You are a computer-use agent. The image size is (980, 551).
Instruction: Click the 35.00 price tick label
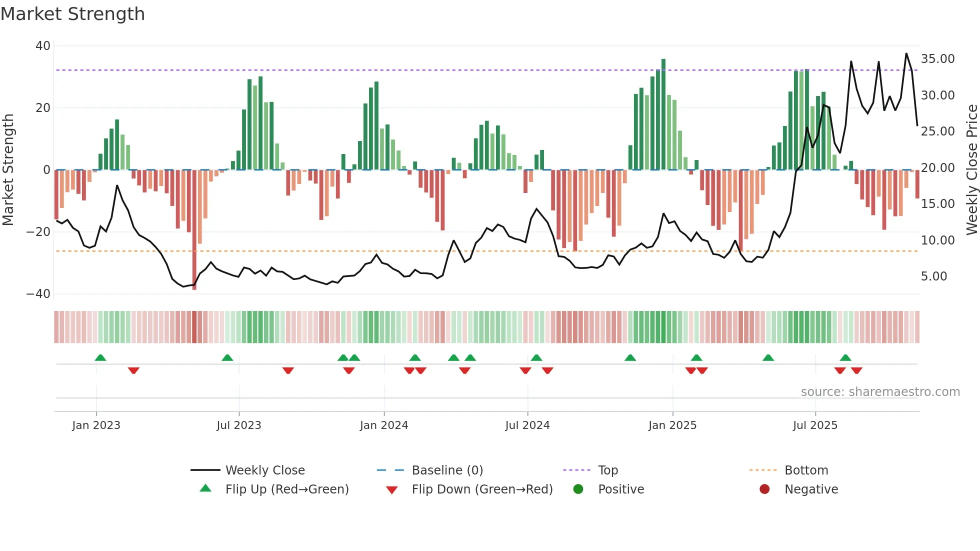click(938, 59)
